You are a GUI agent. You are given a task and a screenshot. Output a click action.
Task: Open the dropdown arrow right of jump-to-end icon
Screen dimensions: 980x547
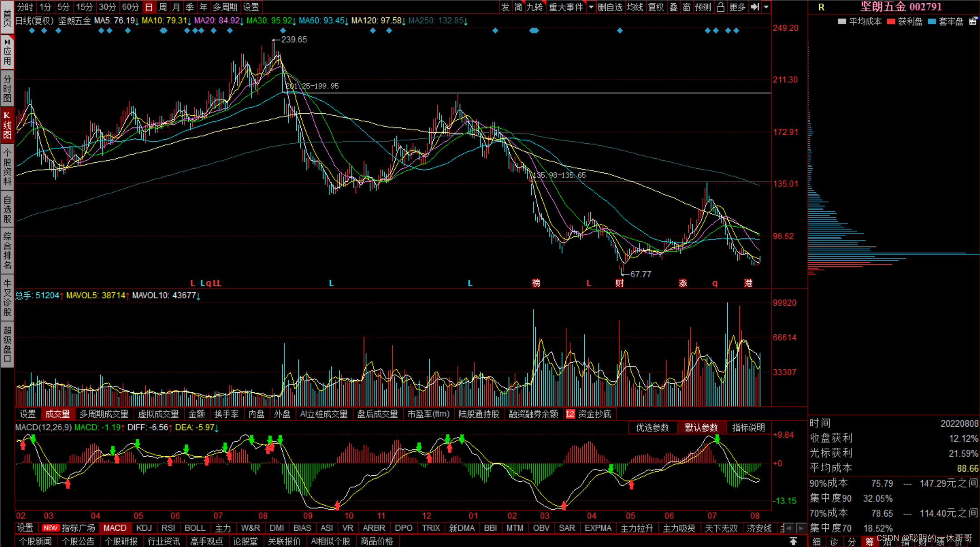click(766, 7)
